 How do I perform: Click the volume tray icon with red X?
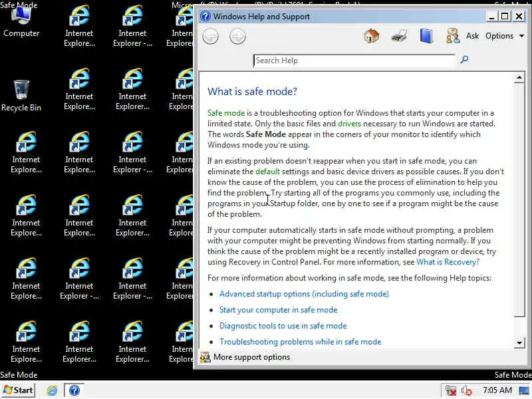(x=467, y=390)
